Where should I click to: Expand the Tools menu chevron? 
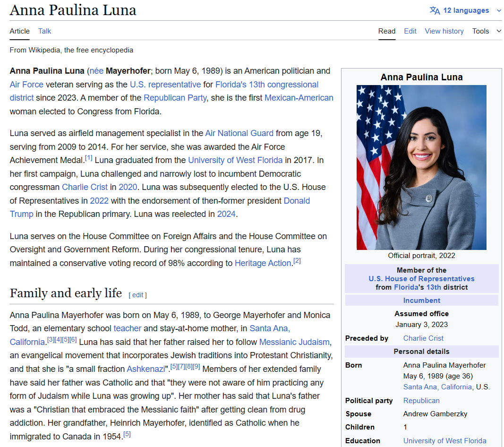[x=499, y=31]
